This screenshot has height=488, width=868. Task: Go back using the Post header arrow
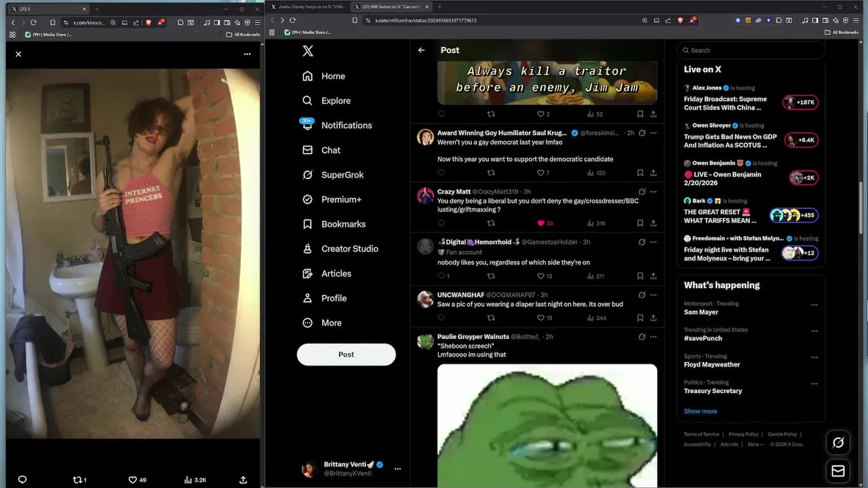[421, 50]
